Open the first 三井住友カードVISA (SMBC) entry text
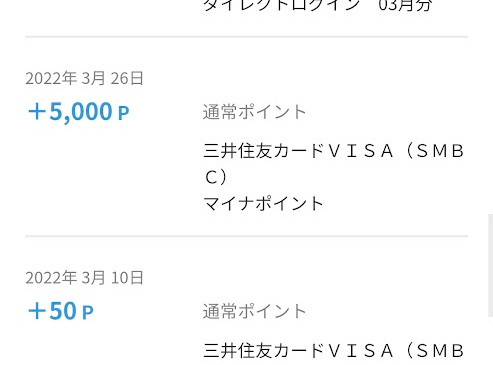This screenshot has width=493, height=365. click(x=333, y=164)
